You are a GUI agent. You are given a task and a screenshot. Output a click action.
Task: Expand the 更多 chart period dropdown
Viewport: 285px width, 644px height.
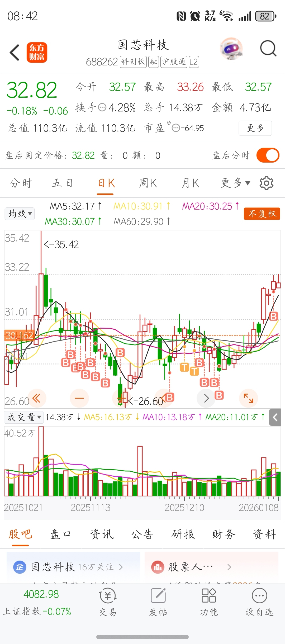coord(236,183)
